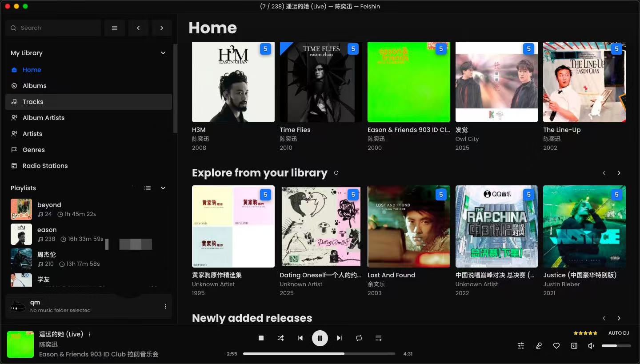Stop playback with the stop button

(261, 338)
